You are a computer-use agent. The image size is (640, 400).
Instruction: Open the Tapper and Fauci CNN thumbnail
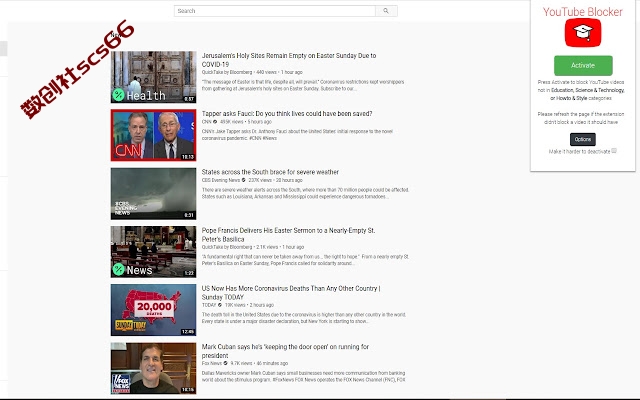(x=153, y=135)
